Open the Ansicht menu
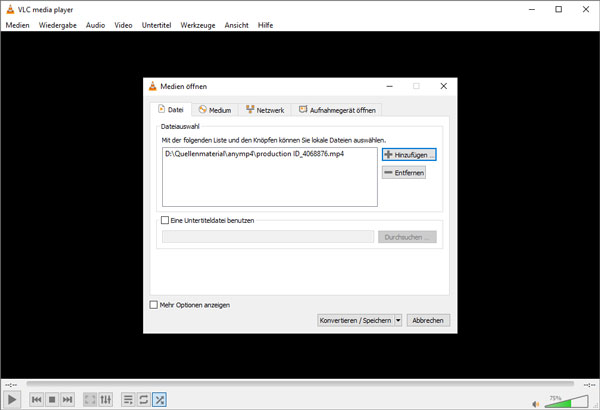The image size is (600, 410). pos(236,25)
